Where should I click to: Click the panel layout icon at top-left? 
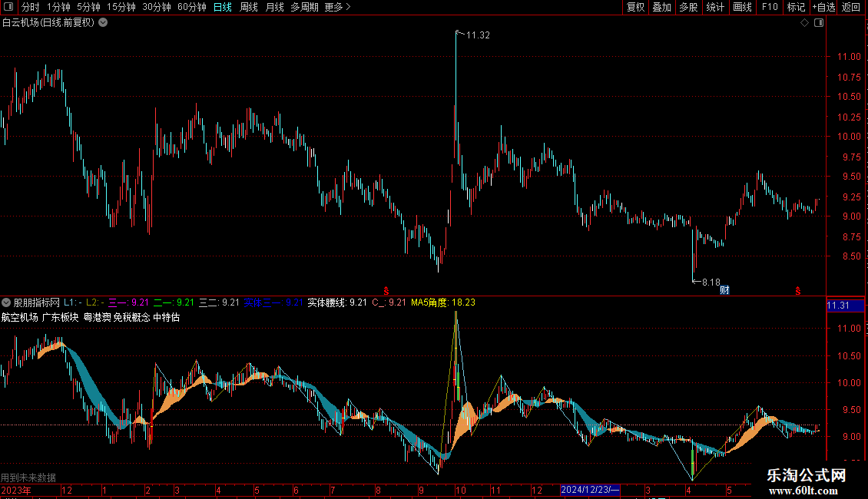(8, 7)
